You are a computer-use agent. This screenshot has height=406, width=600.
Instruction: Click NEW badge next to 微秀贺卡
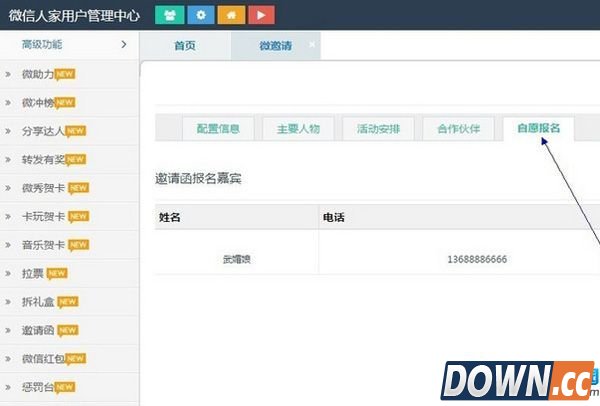(x=78, y=188)
